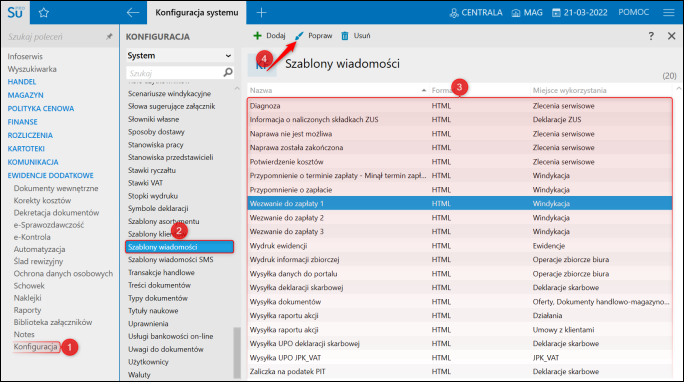Click the question mark help icon
684x382 pixels.
(651, 36)
